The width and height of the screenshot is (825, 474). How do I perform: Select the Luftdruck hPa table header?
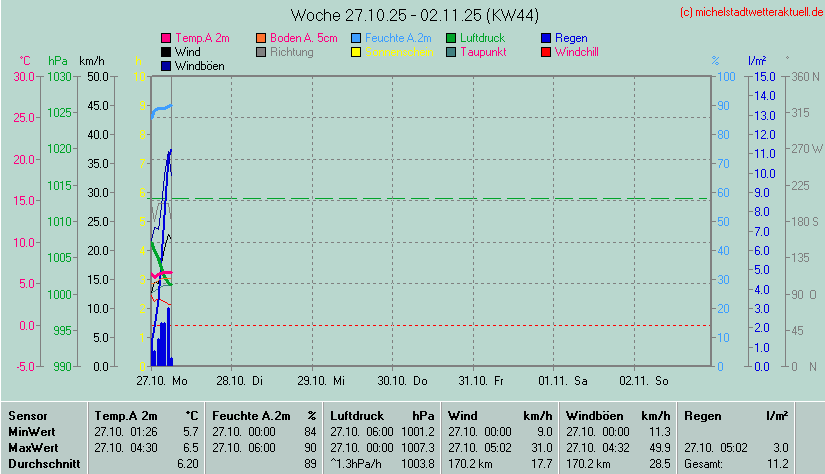(x=382, y=415)
